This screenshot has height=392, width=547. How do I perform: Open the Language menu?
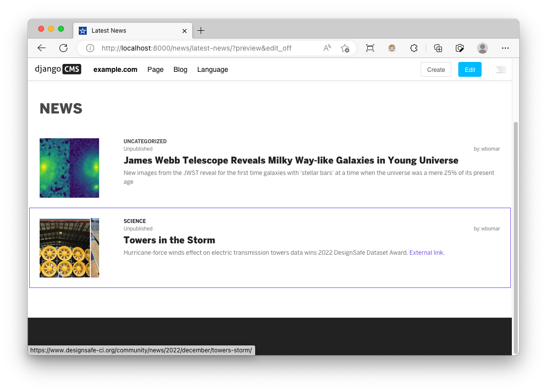[213, 69]
